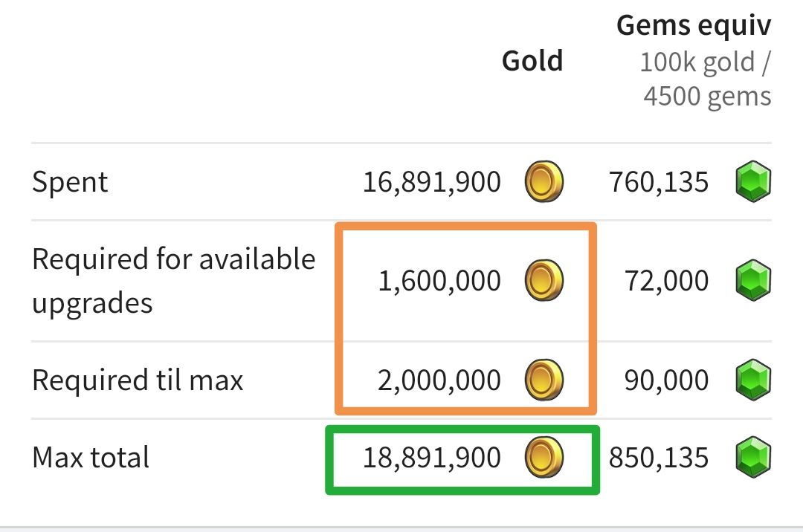
Task: Click gold coin beside 1,600,000
Action: (x=544, y=281)
